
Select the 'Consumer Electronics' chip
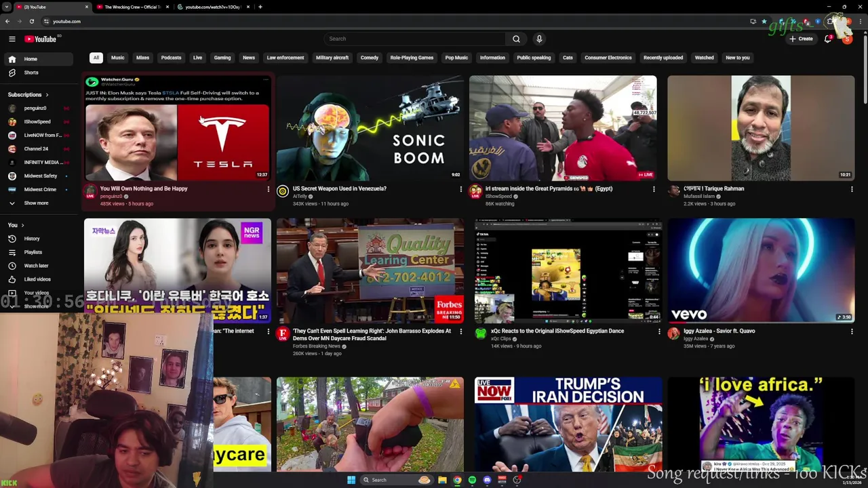[608, 58]
